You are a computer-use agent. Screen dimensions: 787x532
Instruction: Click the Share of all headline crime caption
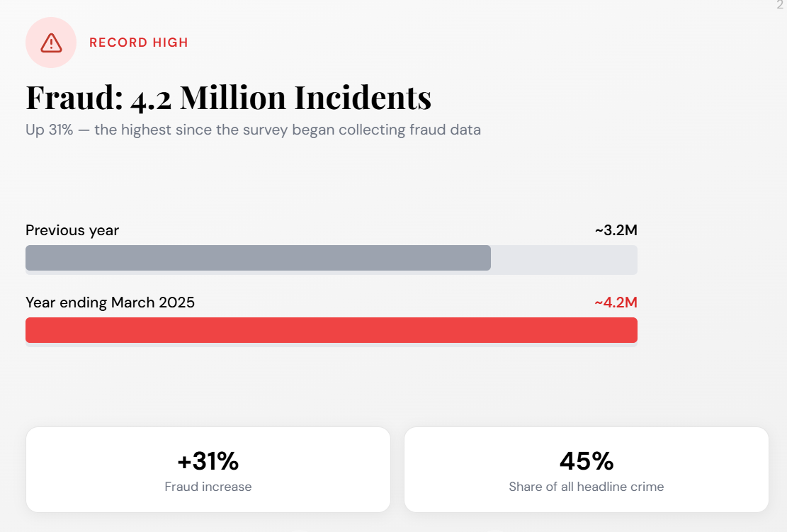coord(587,487)
